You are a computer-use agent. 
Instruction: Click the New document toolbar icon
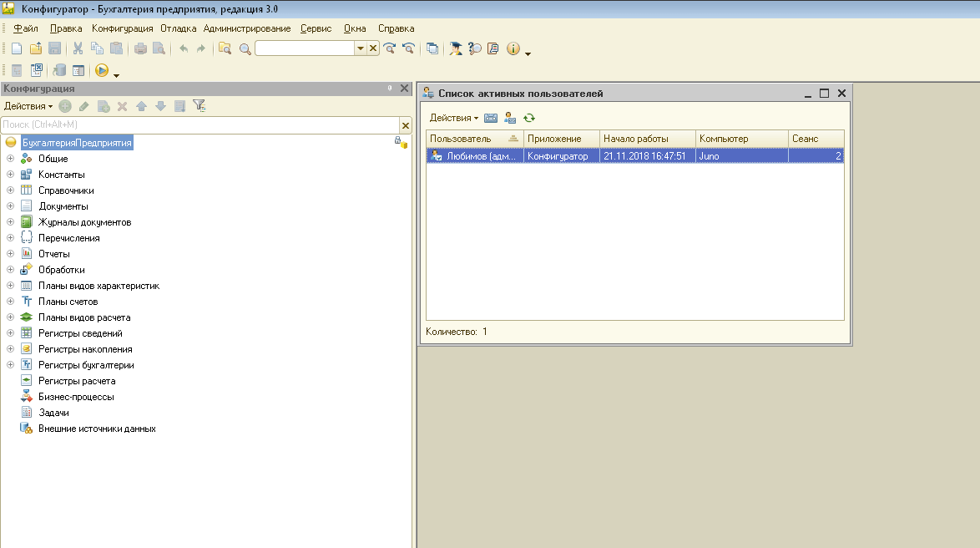click(x=17, y=48)
